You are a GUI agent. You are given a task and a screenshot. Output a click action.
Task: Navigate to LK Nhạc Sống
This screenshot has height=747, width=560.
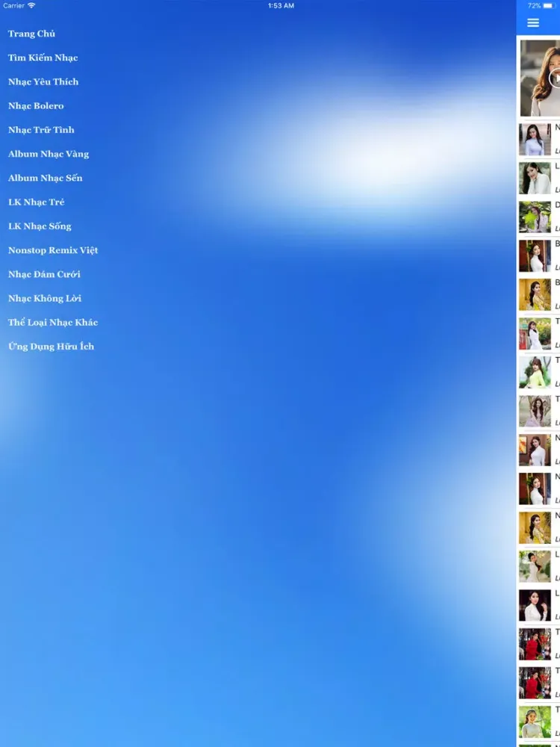pyautogui.click(x=40, y=226)
